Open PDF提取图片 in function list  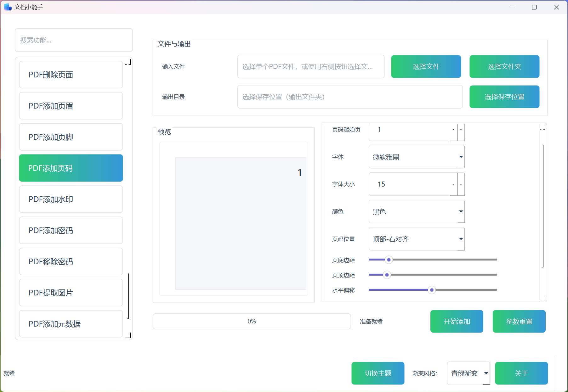pos(71,293)
